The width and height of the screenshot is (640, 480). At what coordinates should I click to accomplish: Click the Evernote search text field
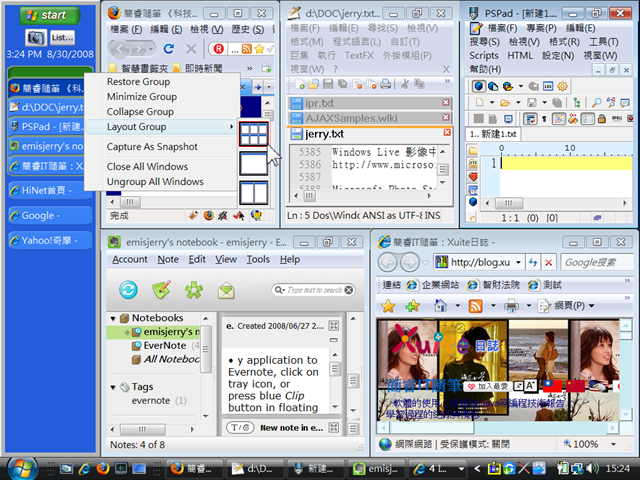pos(313,290)
